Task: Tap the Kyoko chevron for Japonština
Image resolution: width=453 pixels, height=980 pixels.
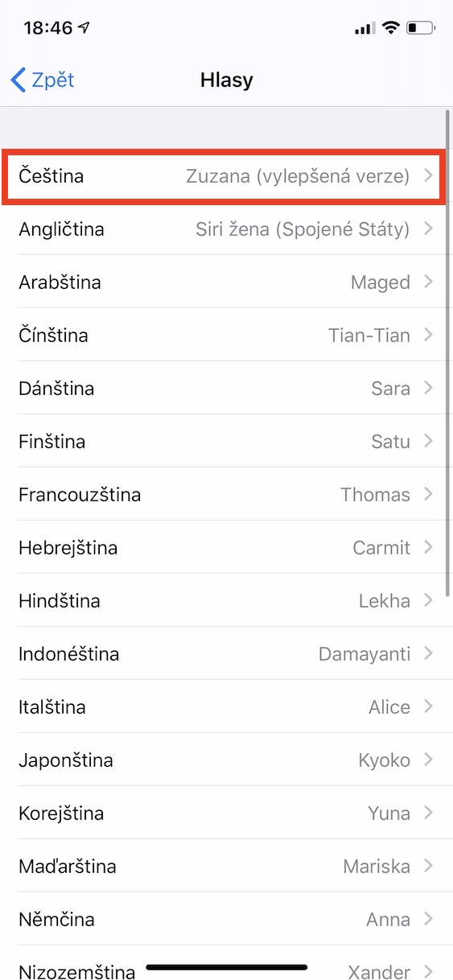Action: (428, 760)
